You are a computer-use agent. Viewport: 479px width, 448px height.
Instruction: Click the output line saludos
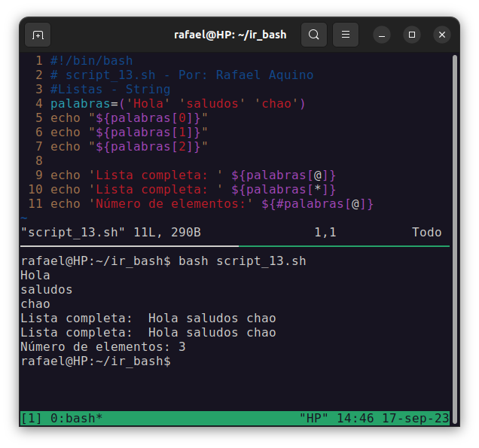click(x=47, y=290)
